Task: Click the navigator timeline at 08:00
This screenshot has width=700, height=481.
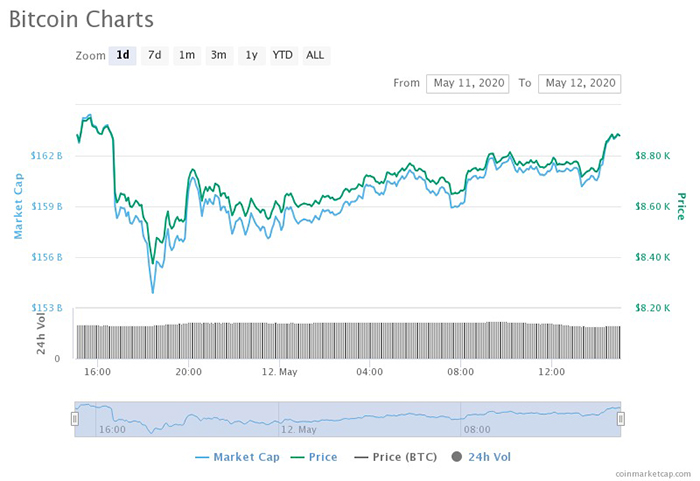Action: (476, 429)
